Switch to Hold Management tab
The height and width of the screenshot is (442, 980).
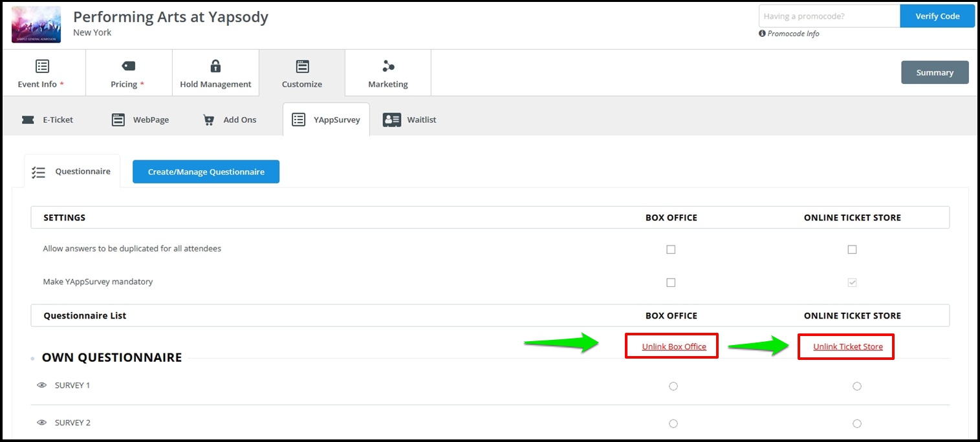pyautogui.click(x=215, y=73)
